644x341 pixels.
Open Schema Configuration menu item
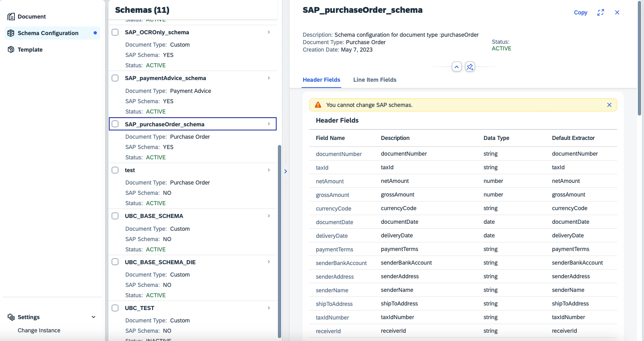point(48,33)
